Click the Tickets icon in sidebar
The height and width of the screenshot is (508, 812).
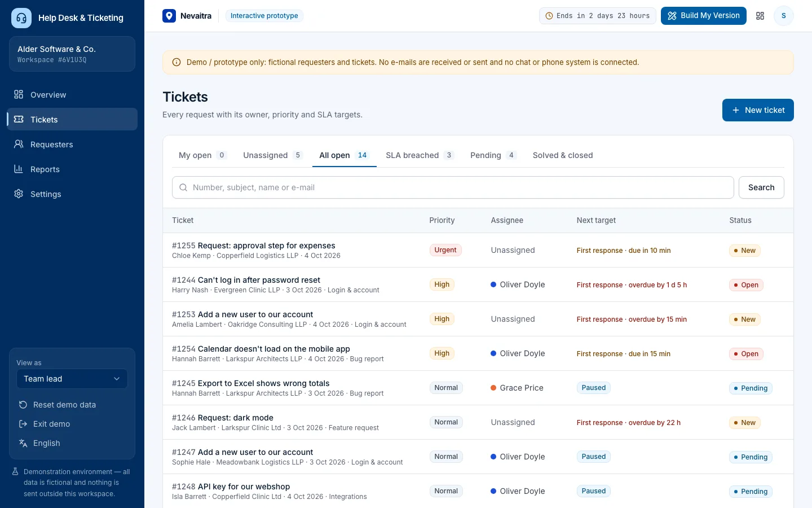click(19, 119)
